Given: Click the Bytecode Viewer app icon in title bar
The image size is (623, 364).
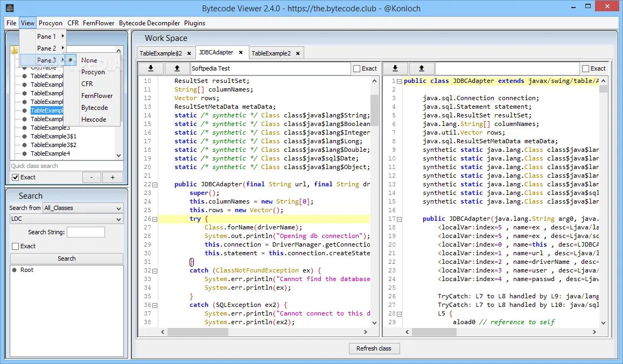Looking at the screenshot, I should 10,8.
